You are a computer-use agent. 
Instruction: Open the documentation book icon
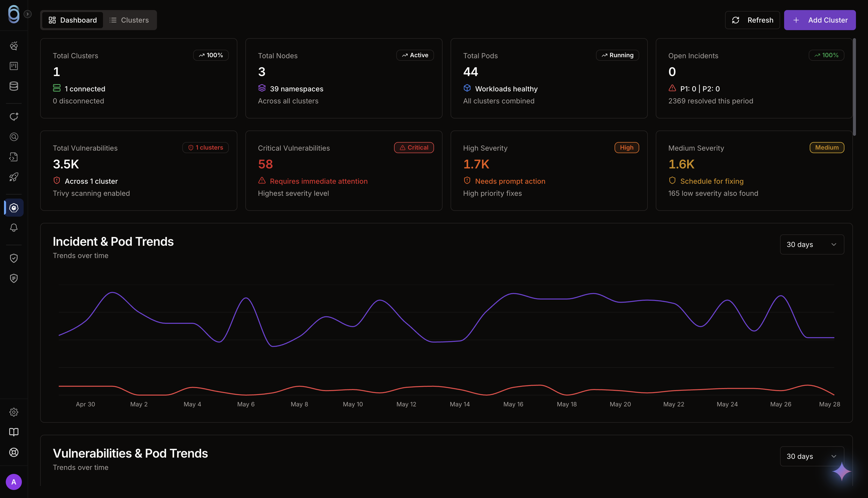coord(14,432)
